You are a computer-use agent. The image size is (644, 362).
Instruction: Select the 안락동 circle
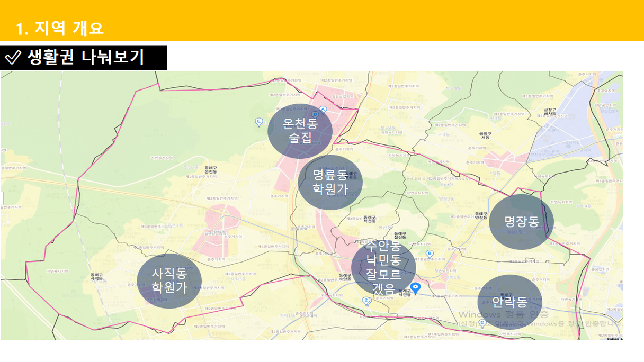(x=510, y=302)
